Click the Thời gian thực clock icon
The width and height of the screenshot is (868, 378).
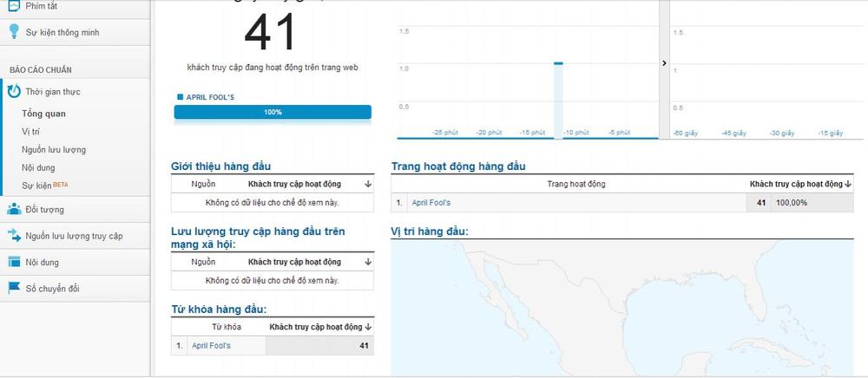point(15,91)
